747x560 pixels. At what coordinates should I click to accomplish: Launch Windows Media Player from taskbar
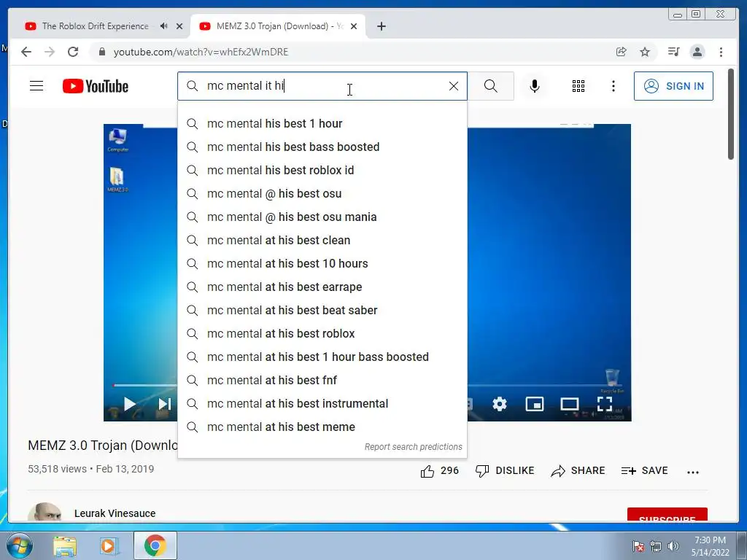(109, 546)
